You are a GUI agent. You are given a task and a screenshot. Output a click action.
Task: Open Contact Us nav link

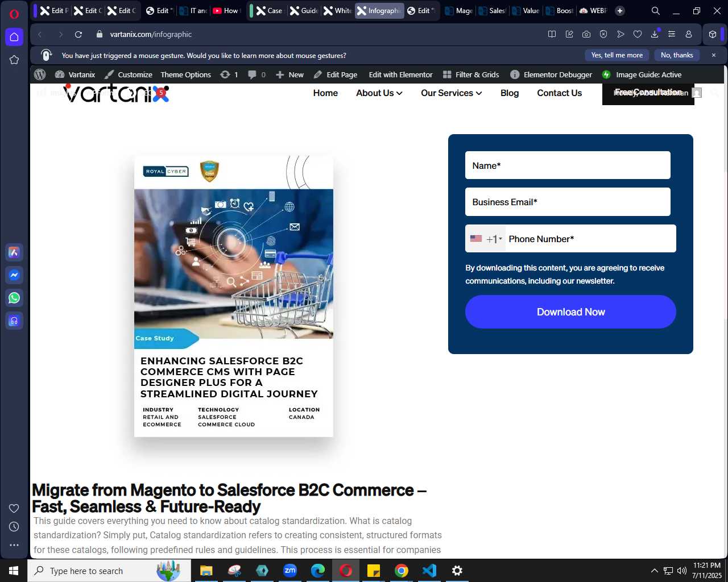pos(559,93)
